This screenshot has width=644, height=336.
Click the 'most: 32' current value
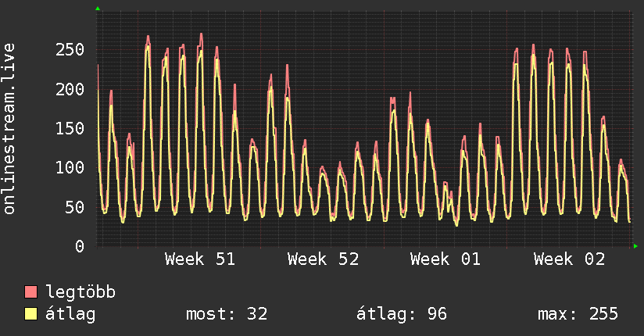[227, 314]
